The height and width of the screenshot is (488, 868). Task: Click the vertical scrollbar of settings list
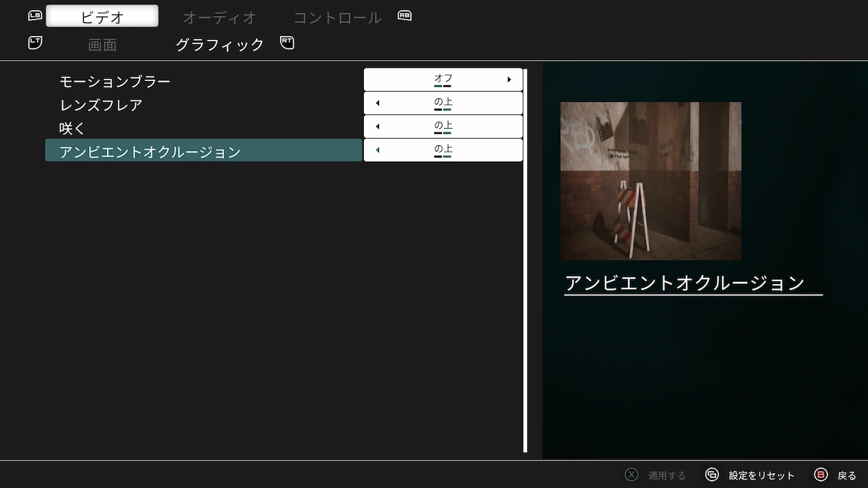tap(526, 260)
